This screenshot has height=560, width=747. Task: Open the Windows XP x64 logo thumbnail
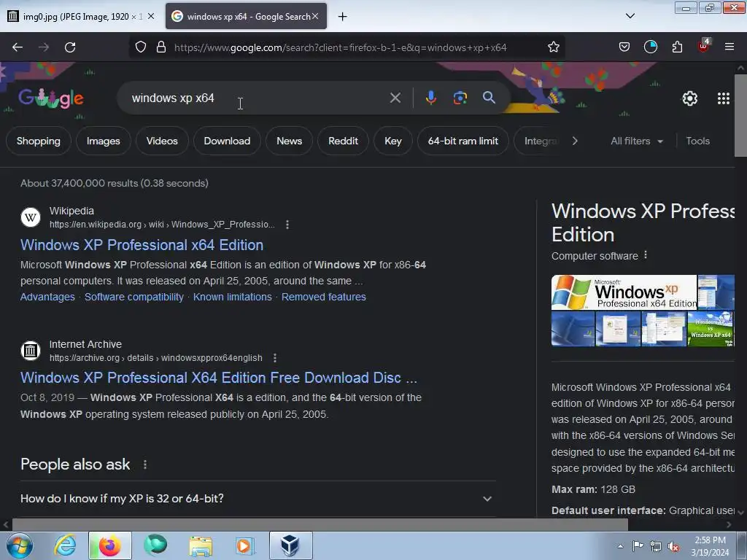pyautogui.click(x=624, y=292)
